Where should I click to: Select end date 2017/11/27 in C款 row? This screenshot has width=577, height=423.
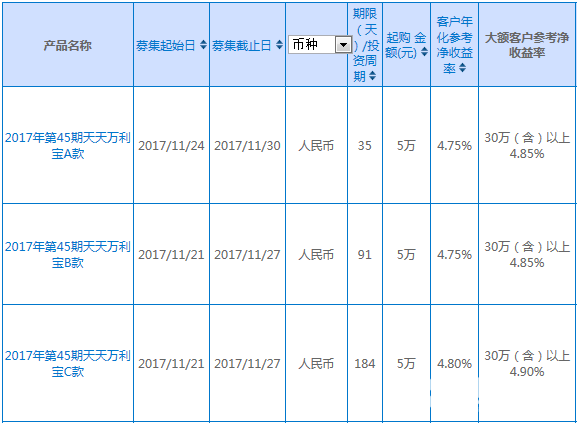point(247,364)
